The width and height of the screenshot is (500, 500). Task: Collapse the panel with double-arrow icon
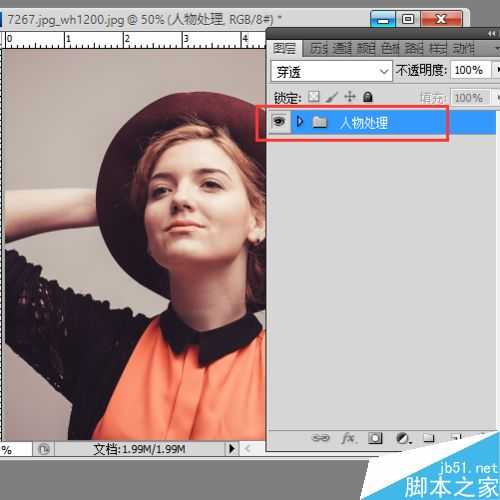491,34
